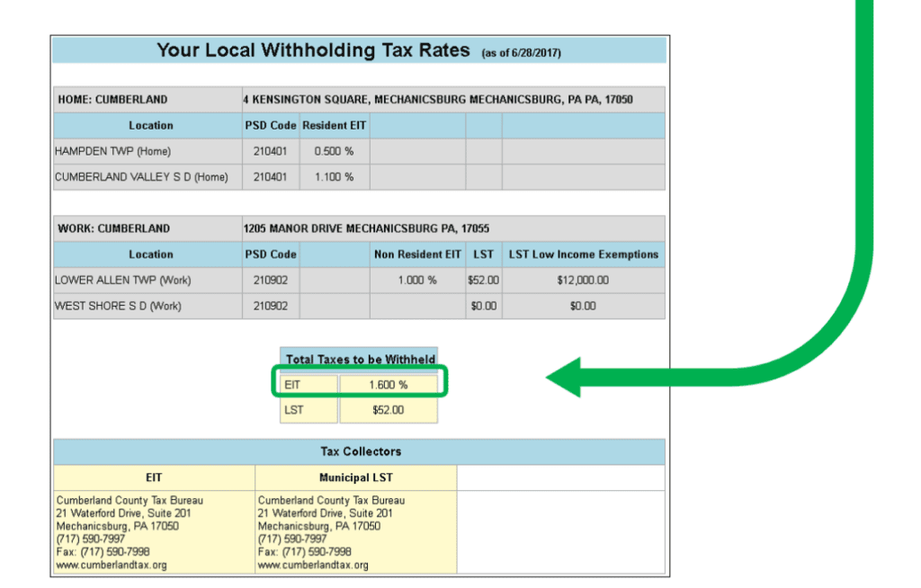921x588 pixels.
Task: Click the Tax Collectors section header
Action: [x=361, y=451]
